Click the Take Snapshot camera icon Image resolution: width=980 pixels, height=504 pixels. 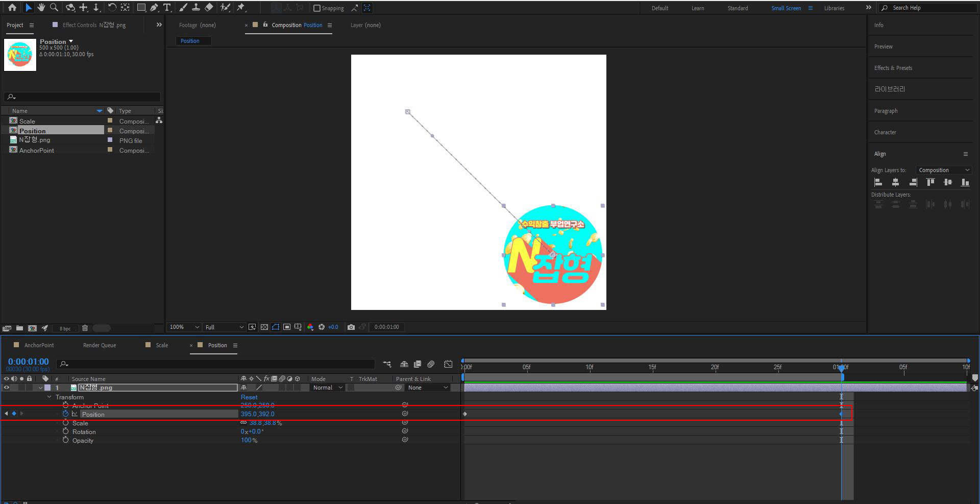click(351, 327)
